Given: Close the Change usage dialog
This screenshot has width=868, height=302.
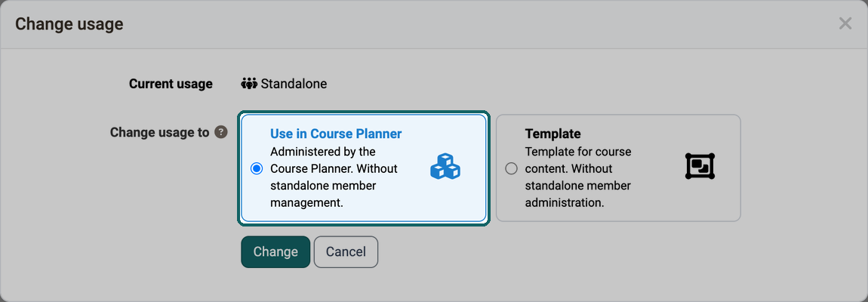Looking at the screenshot, I should 845,23.
